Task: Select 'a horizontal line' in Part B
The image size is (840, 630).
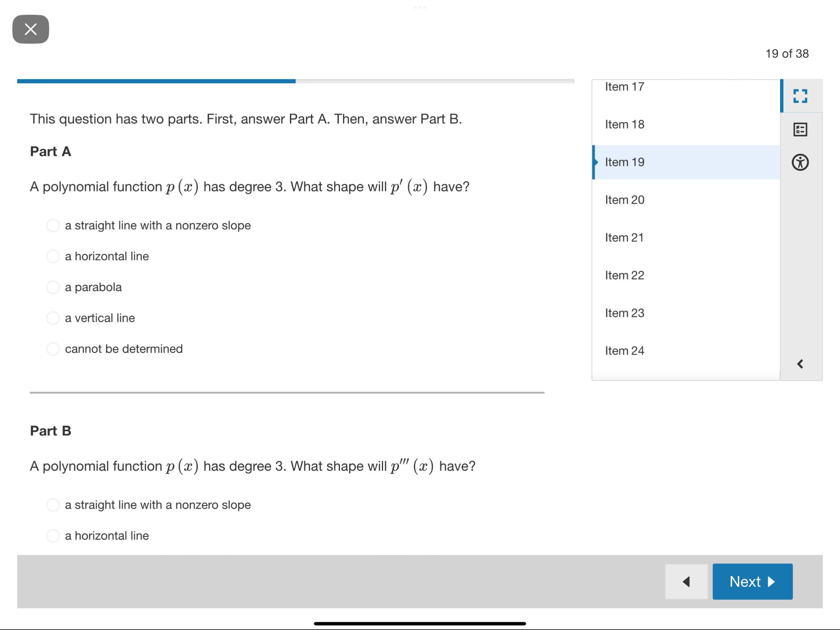Action: (x=53, y=536)
